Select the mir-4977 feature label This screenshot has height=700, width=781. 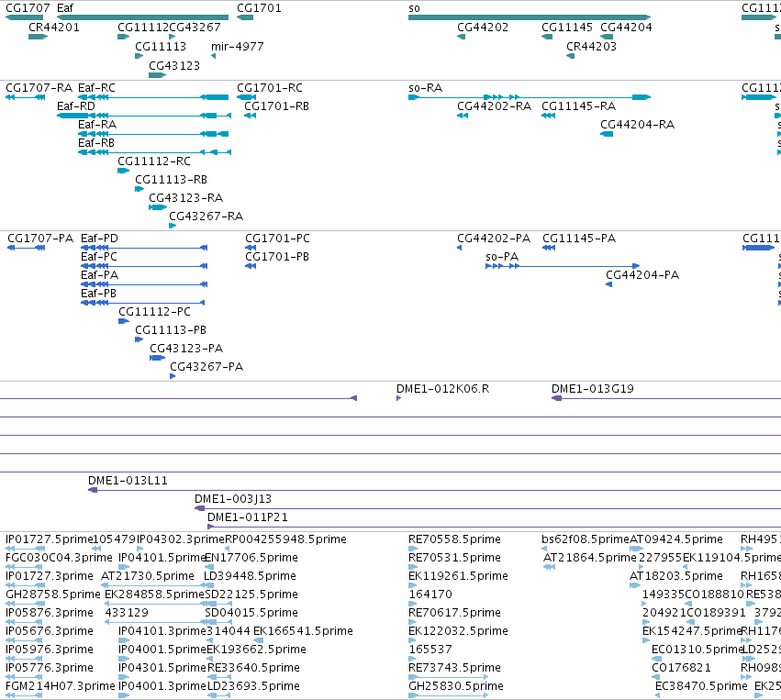pos(237,46)
